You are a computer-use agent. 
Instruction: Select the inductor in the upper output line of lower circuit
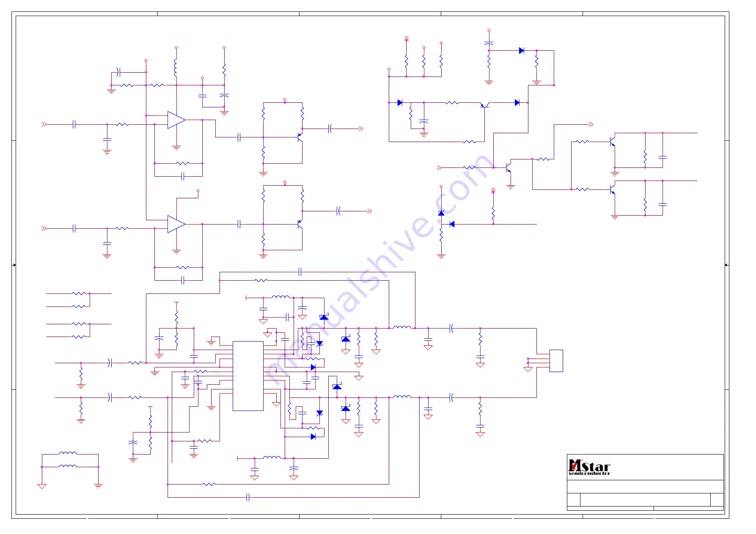point(402,327)
